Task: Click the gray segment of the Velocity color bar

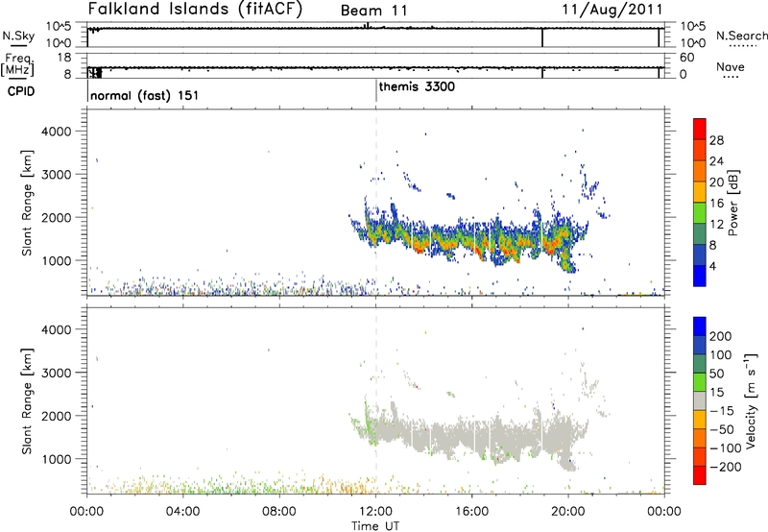Action: 700,400
